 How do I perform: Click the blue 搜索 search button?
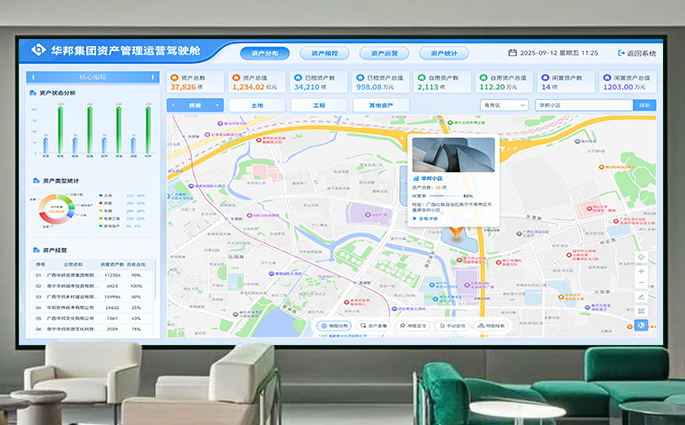coord(645,104)
